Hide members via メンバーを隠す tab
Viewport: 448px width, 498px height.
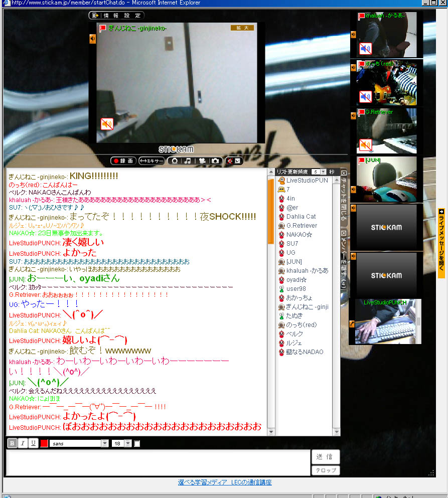[x=344, y=259]
